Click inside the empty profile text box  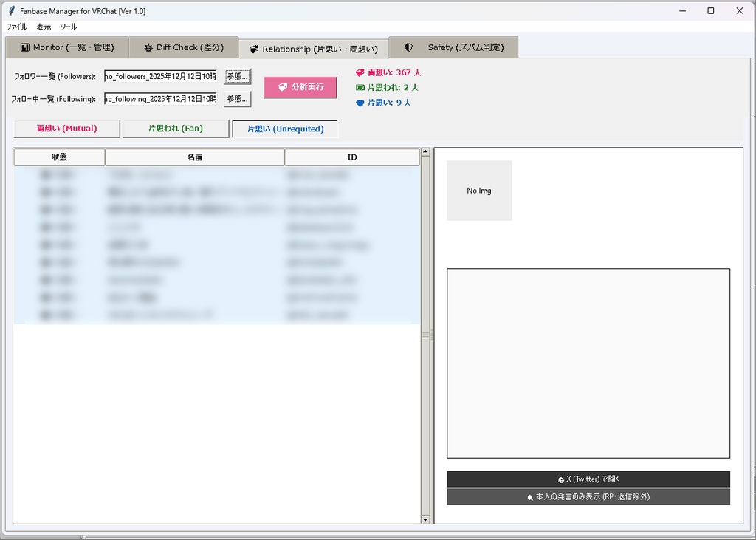tap(588, 363)
